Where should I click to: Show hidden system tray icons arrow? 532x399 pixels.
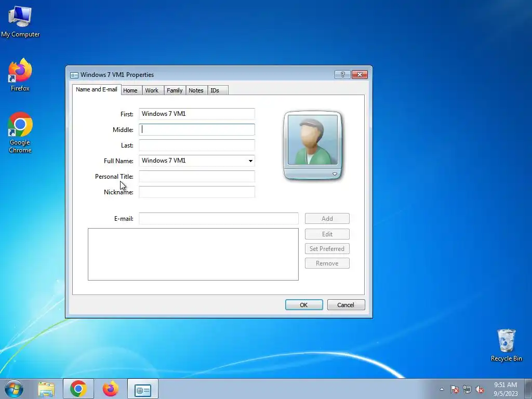442,389
